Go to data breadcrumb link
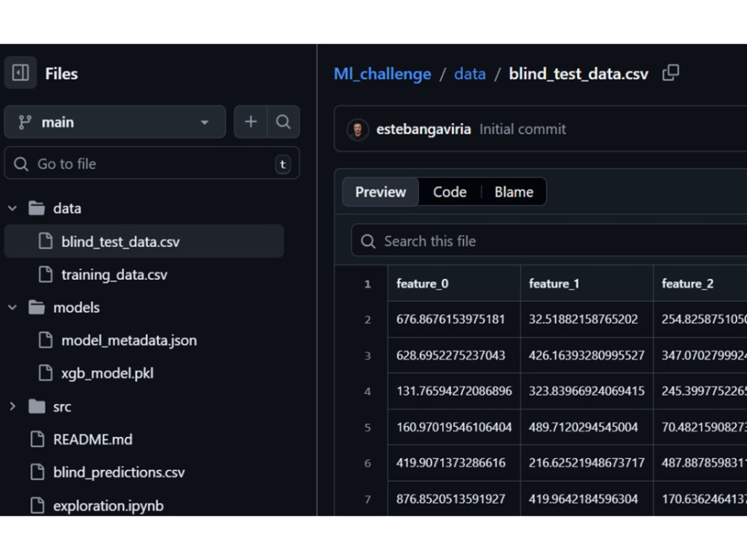This screenshot has width=747, height=560. click(x=470, y=74)
